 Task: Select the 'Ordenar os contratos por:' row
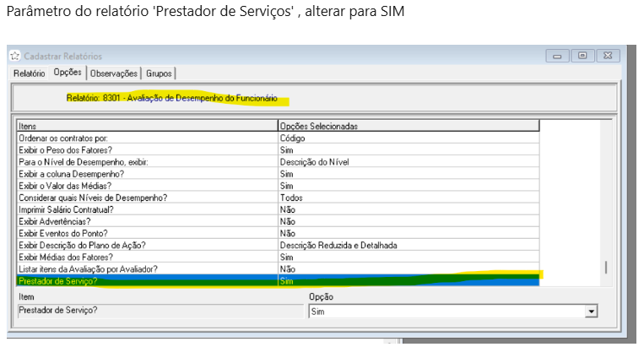pos(146,138)
